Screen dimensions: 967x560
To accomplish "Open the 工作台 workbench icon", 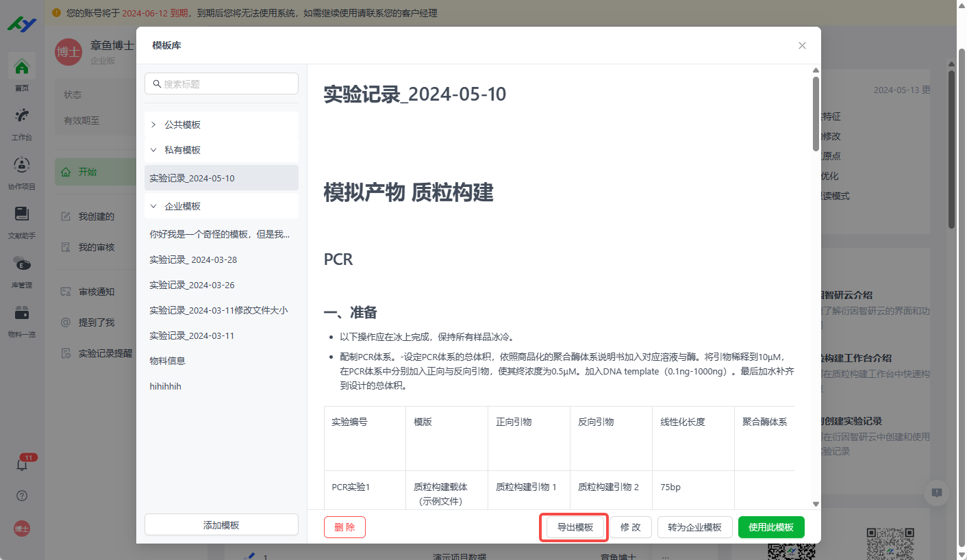I will click(22, 116).
